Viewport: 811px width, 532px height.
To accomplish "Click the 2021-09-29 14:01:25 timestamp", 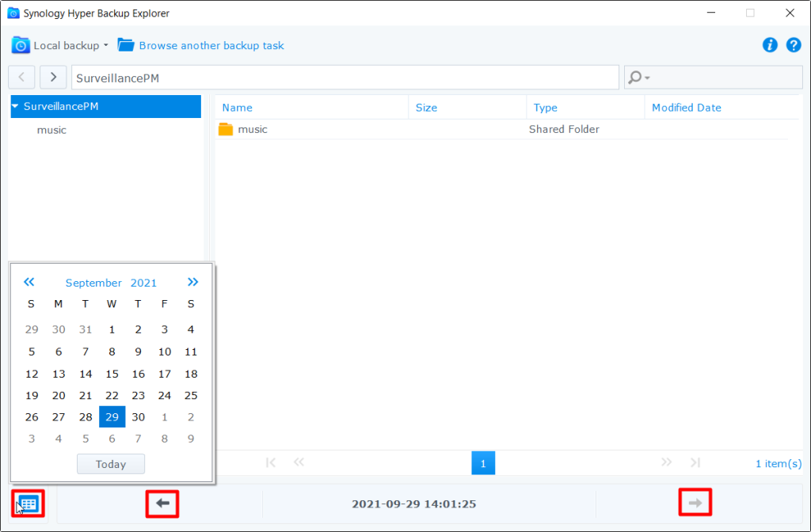I will (x=413, y=504).
